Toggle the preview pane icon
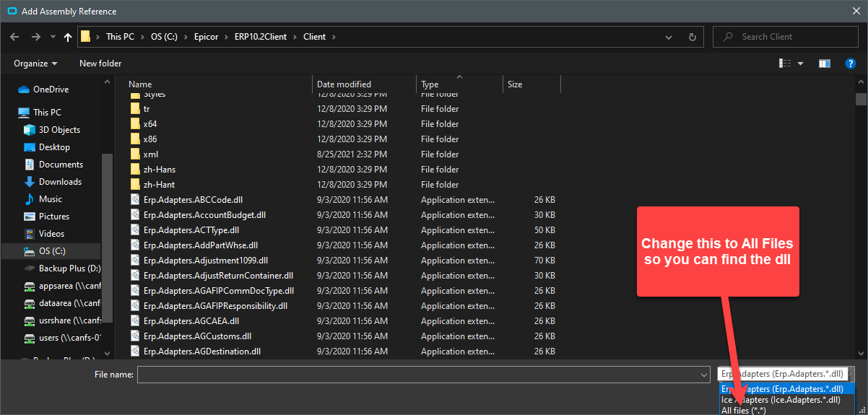 825,64
